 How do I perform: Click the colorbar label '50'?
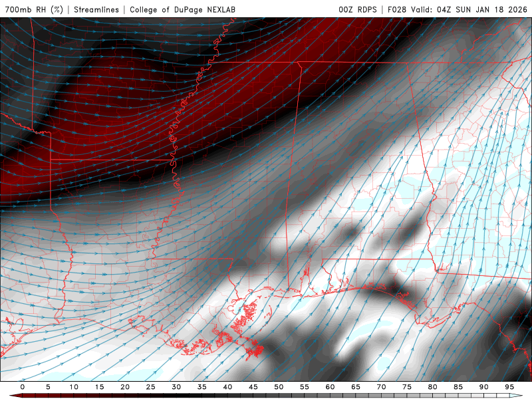coord(279,387)
